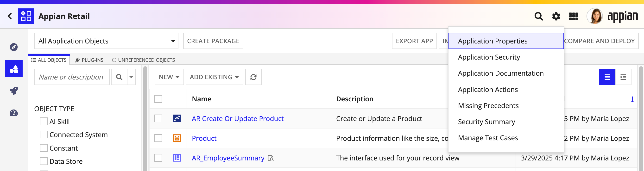Click the Appian Retail application logo icon
This screenshot has width=644, height=171.
26,16
